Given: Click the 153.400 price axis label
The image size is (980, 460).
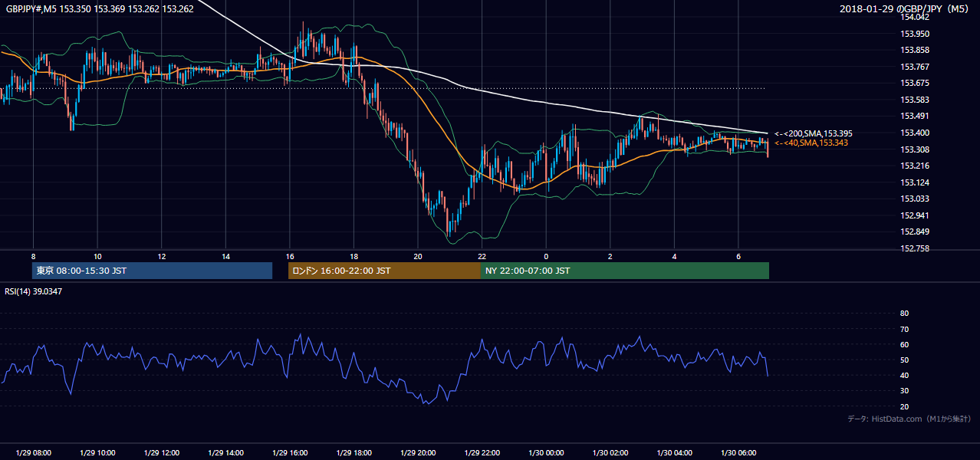Looking at the screenshot, I should pos(913,133).
